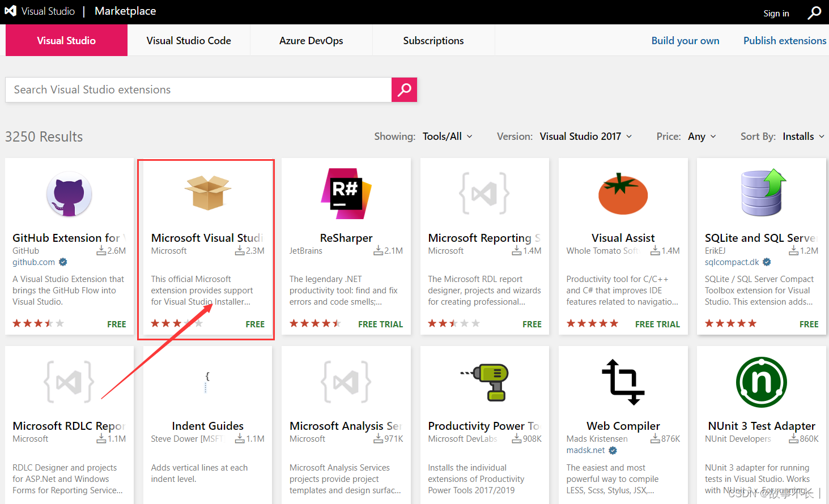Click the Indent Guides brace icon
829x504 pixels.
(207, 382)
